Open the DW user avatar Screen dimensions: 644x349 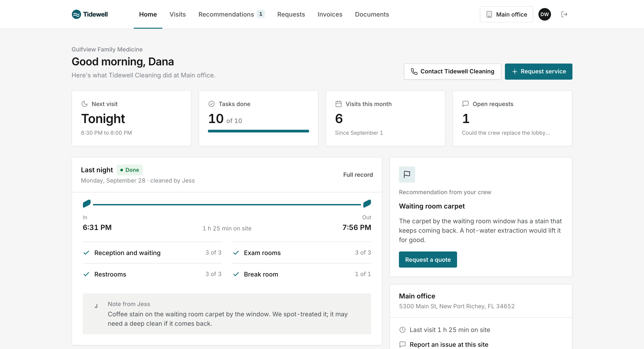point(544,14)
